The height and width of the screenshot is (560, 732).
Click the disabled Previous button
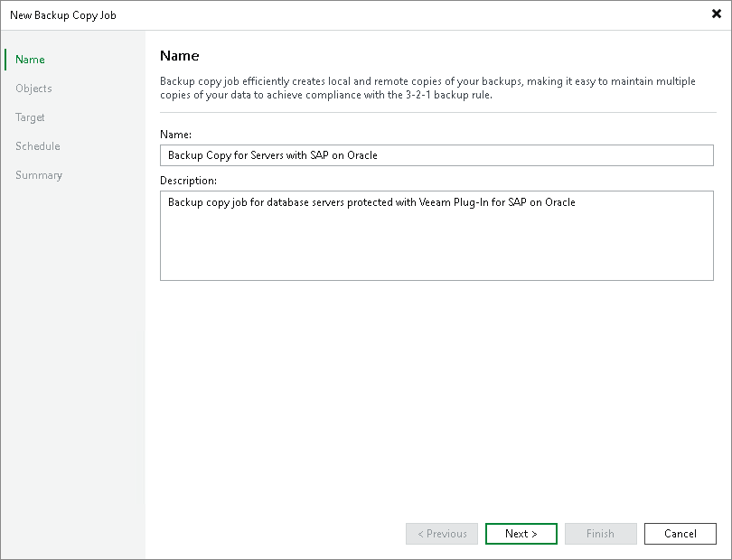click(x=442, y=534)
